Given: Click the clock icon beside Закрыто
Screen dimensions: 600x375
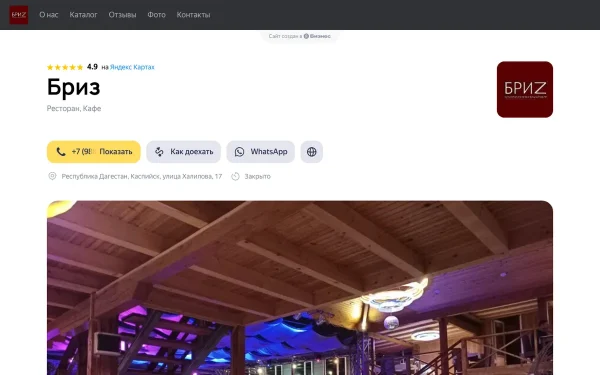Looking at the screenshot, I should [x=235, y=176].
